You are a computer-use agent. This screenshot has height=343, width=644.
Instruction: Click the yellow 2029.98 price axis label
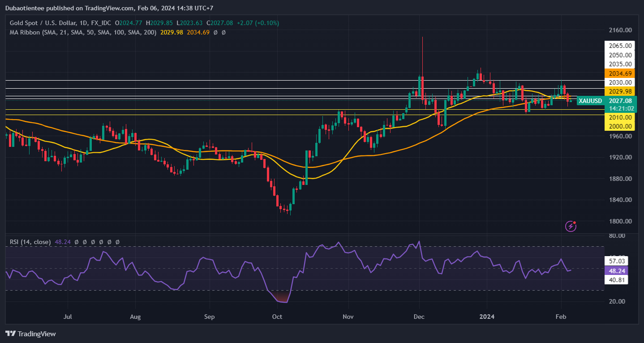[620, 91]
